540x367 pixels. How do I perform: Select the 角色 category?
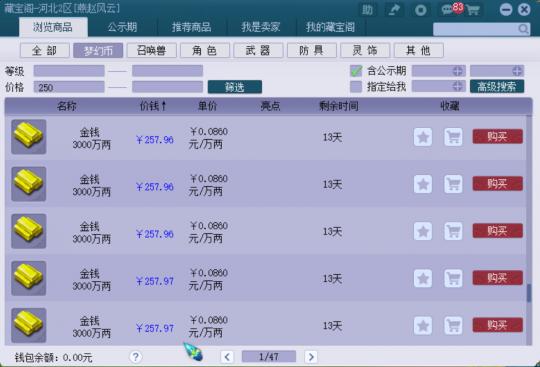pos(205,51)
